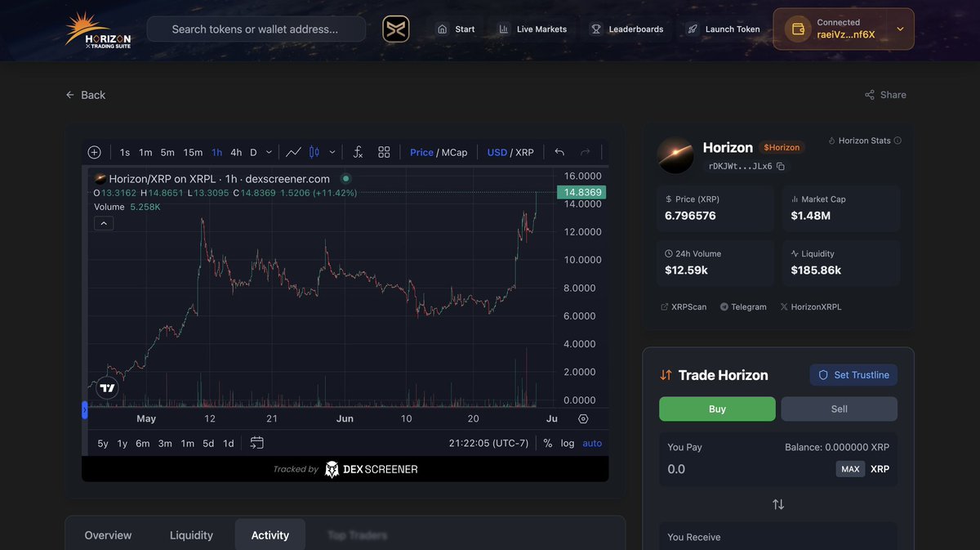Screen dimensions: 980x550
Task: Click the You Pay amount field
Action: click(x=747, y=469)
